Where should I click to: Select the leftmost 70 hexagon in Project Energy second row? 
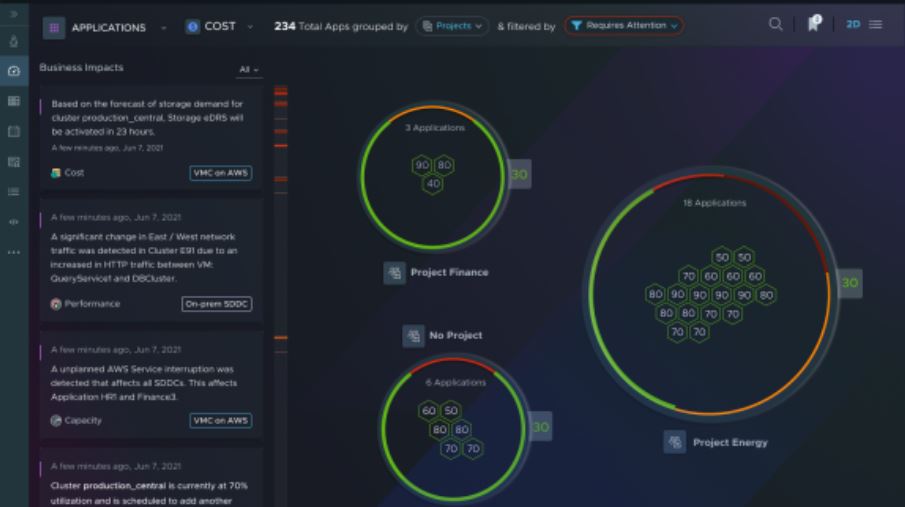pos(689,276)
